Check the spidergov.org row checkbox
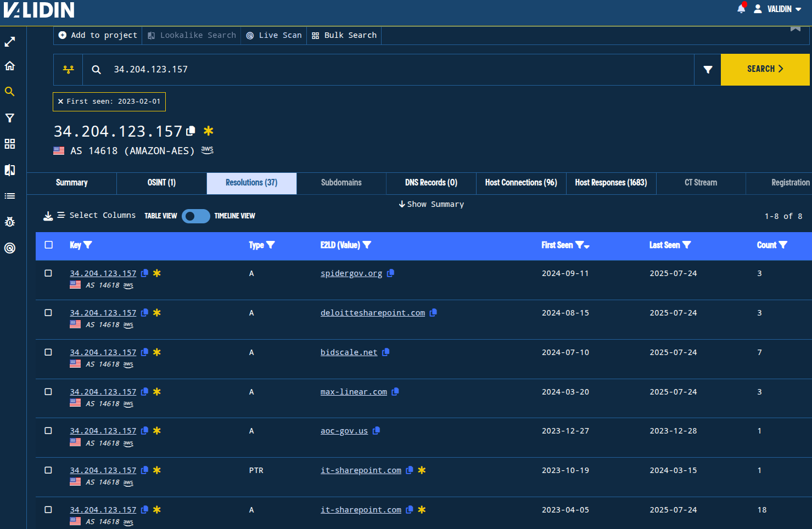This screenshot has height=529, width=812. pyautogui.click(x=48, y=273)
